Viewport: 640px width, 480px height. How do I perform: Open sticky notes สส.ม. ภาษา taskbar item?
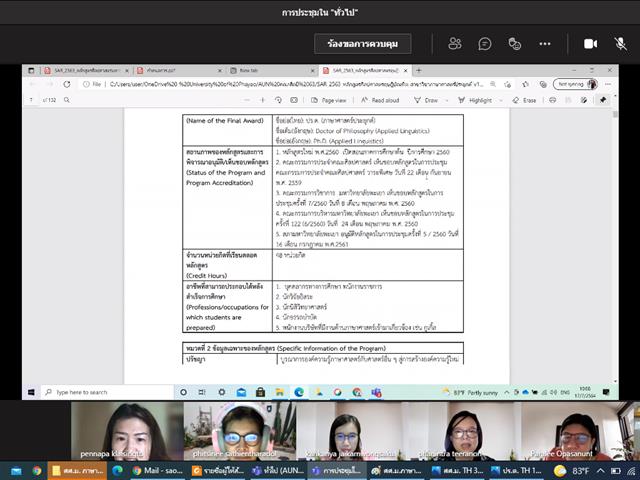78,471
